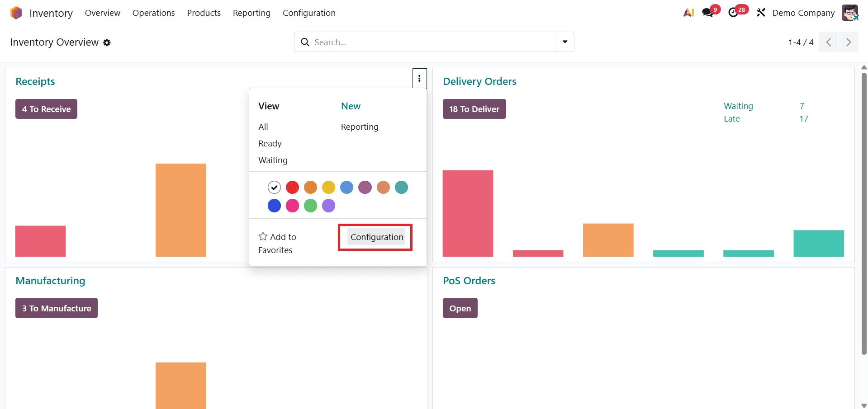
Task: Open the AI assistant icon
Action: tap(688, 12)
